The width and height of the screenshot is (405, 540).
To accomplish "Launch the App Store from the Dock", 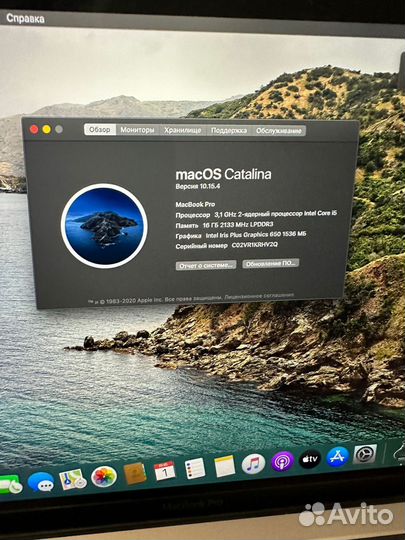I will (338, 457).
